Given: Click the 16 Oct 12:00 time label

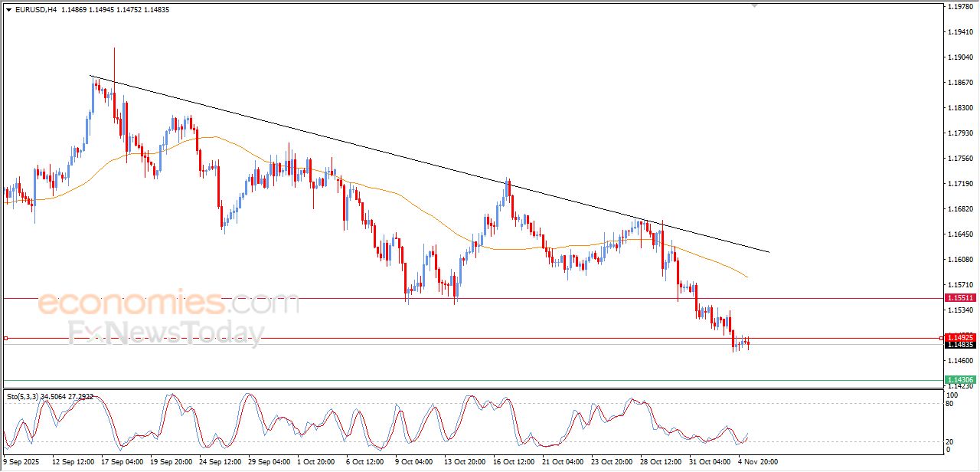Looking at the screenshot, I should (513, 462).
